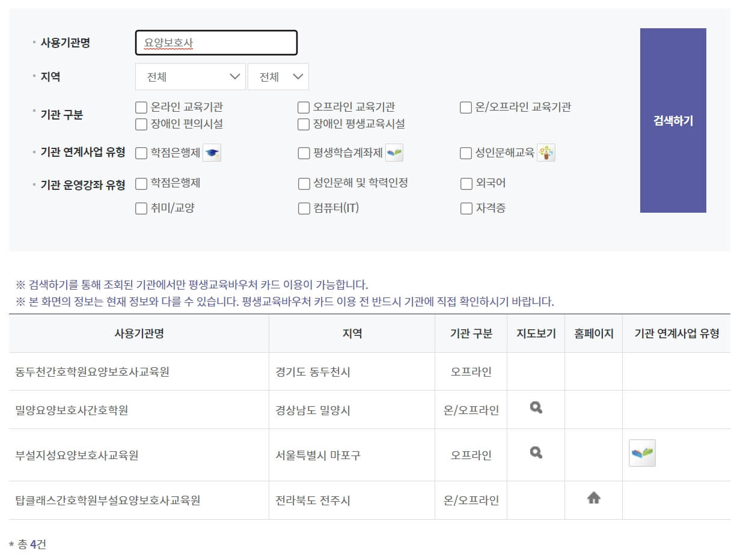The width and height of the screenshot is (740, 560).
Task: Click the 평생학습계좌제 leaf icon in filters
Action: click(394, 153)
